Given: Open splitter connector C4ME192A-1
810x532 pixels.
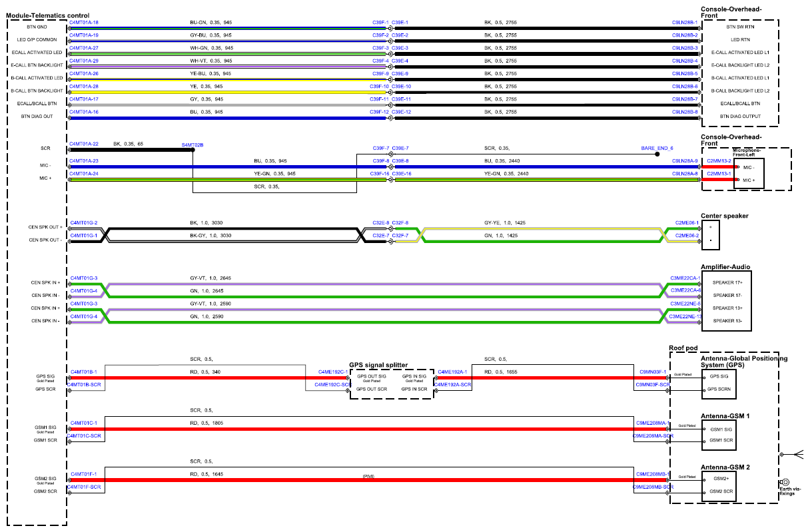Looking at the screenshot, I should click(x=452, y=372).
